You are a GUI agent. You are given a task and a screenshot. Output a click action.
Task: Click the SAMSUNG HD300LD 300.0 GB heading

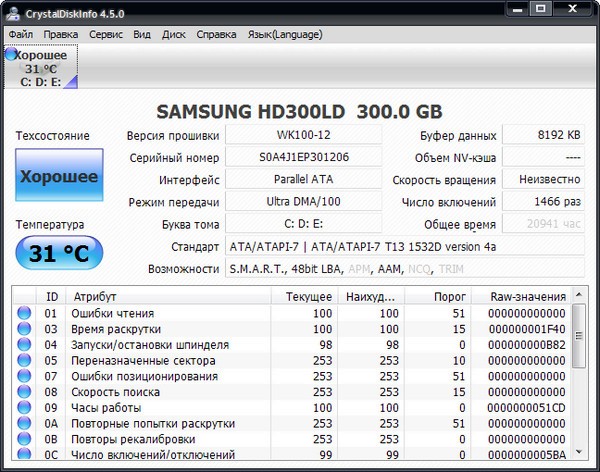point(299,112)
